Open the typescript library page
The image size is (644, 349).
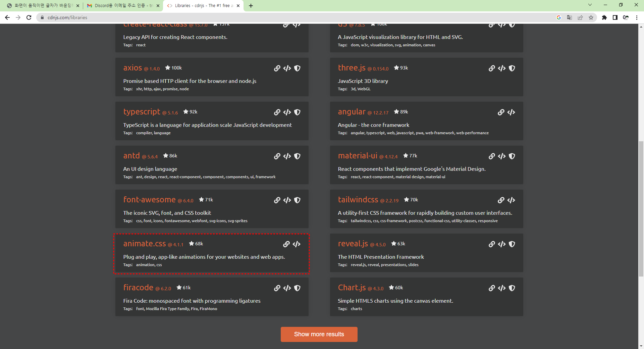[142, 112]
